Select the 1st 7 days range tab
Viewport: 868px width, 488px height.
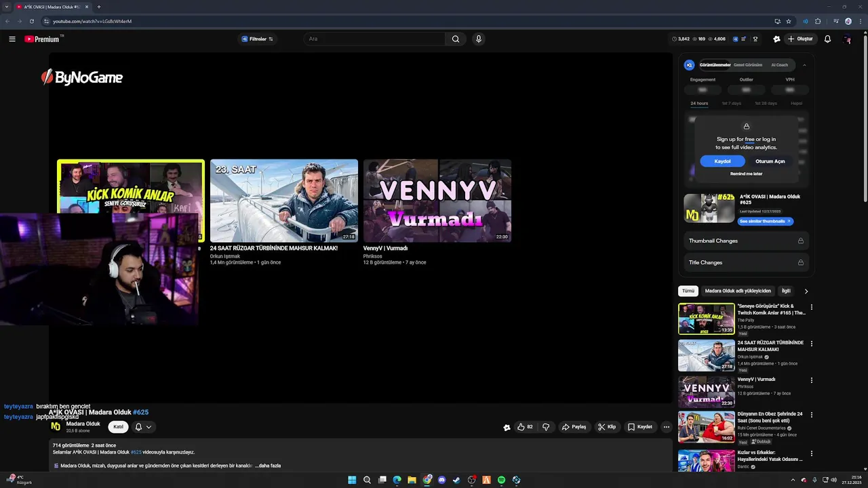coord(731,104)
